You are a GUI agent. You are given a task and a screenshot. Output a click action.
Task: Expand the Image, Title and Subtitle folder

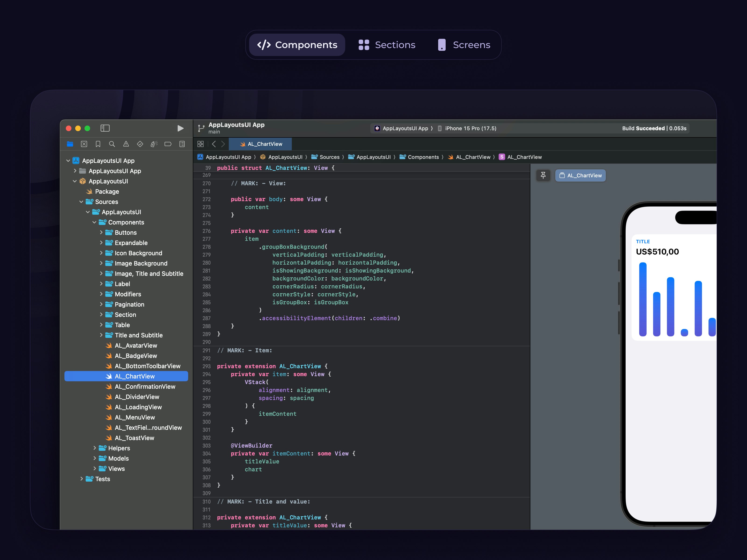click(101, 274)
